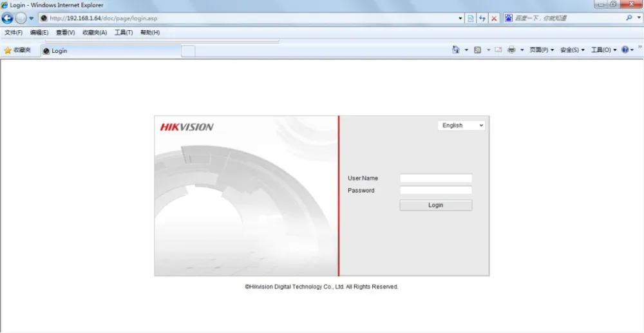Open the 工具(O) command bar menu
The width and height of the screenshot is (644, 333).
604,50
